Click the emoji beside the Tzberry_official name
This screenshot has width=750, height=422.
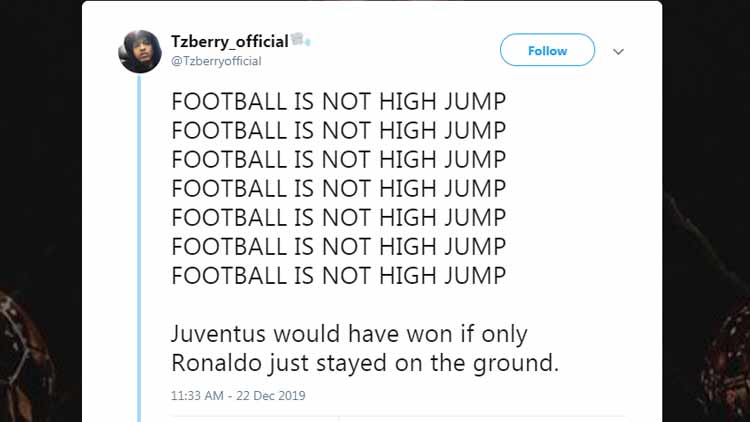click(x=301, y=40)
